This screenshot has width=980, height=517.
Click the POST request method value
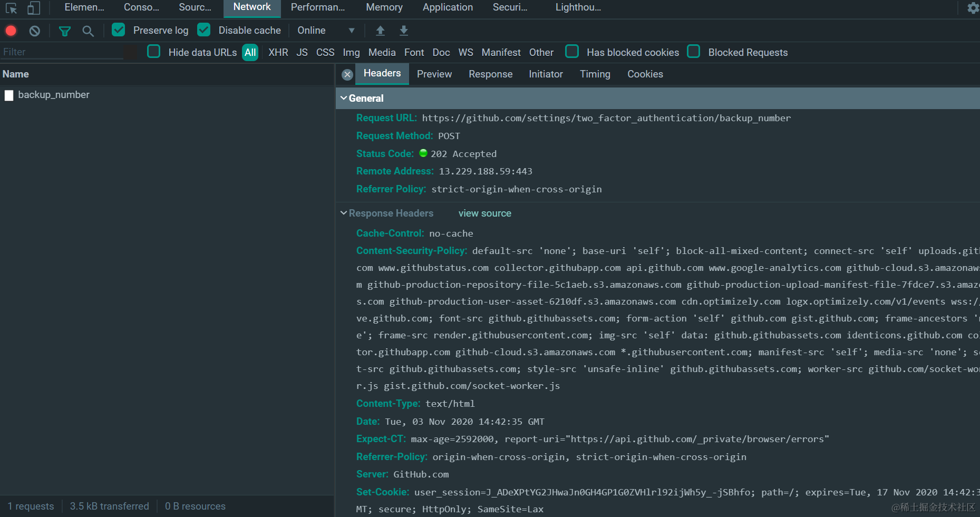[449, 136]
